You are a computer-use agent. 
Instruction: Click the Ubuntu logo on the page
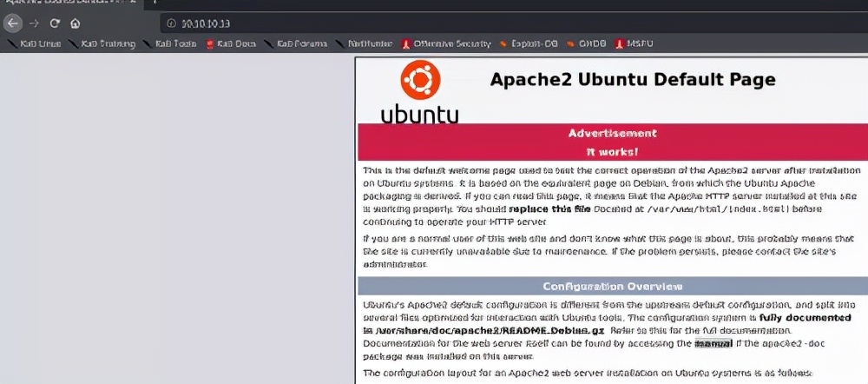419,91
